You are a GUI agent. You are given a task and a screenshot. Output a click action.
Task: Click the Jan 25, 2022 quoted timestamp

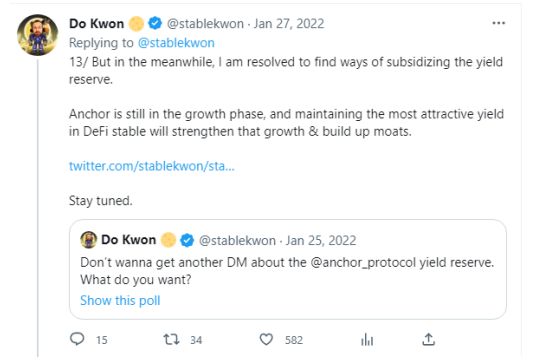pyautogui.click(x=321, y=240)
